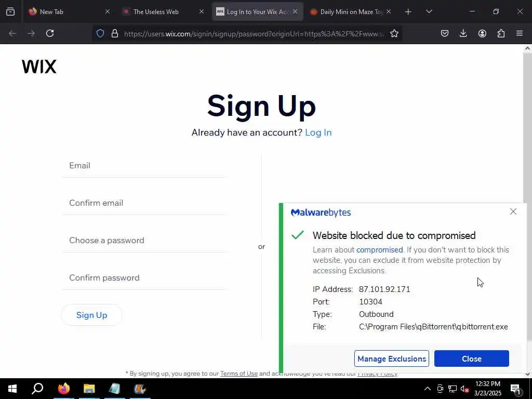Open the Downloads panel

pyautogui.click(x=463, y=33)
